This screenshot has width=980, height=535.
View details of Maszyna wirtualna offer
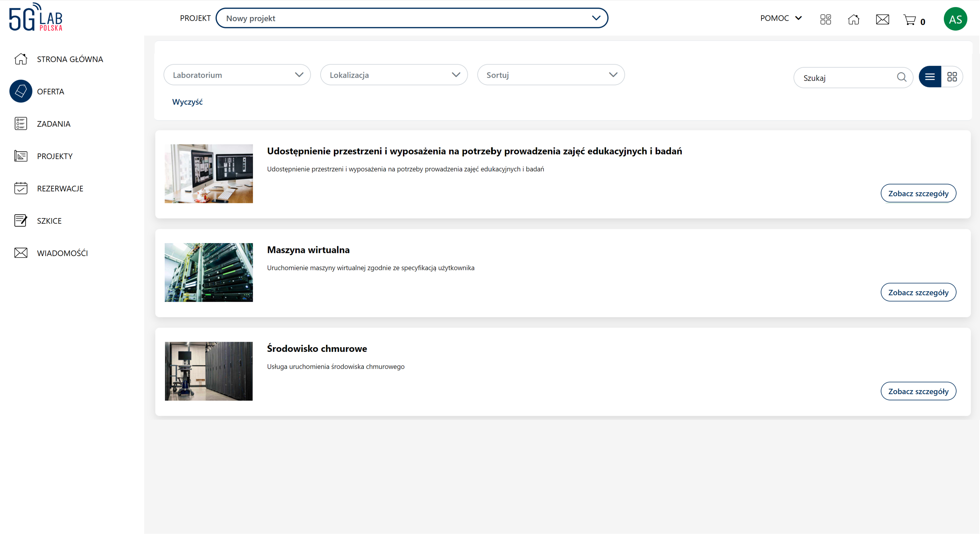pos(918,293)
